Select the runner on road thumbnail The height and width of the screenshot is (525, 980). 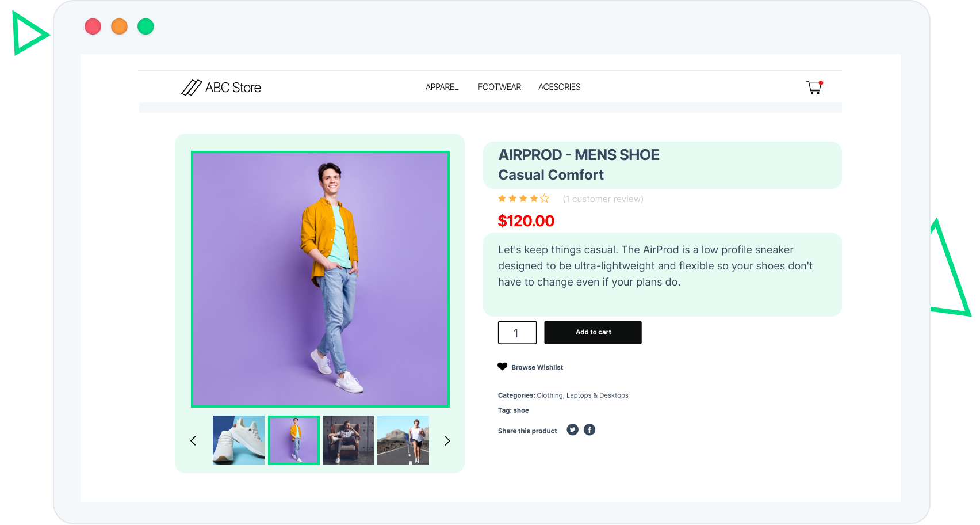pos(403,440)
